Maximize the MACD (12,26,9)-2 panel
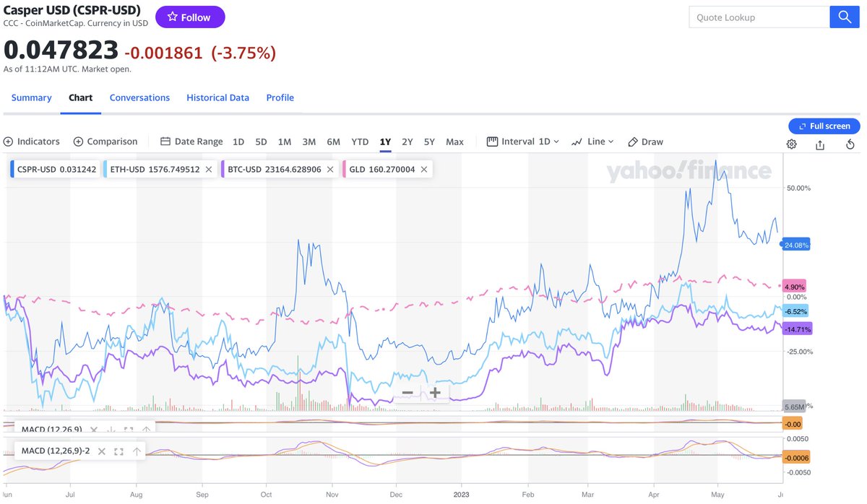This screenshot has width=867, height=504. point(118,451)
